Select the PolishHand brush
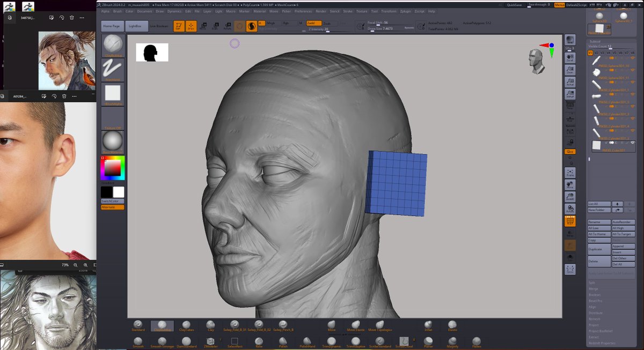 coord(307,342)
